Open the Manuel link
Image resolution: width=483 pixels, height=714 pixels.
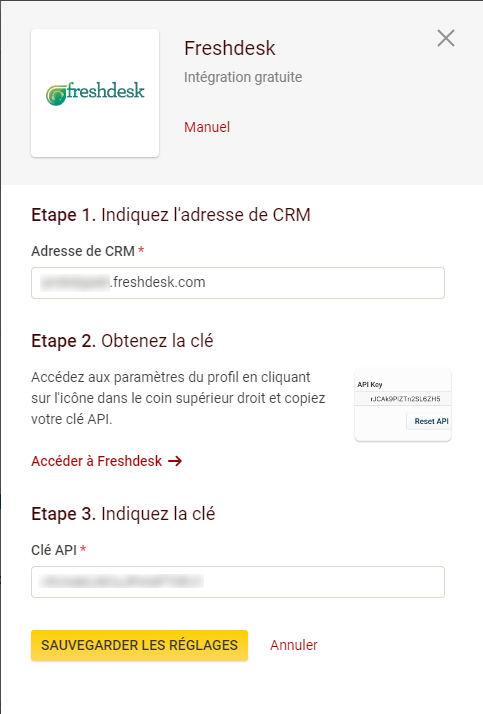[207, 127]
